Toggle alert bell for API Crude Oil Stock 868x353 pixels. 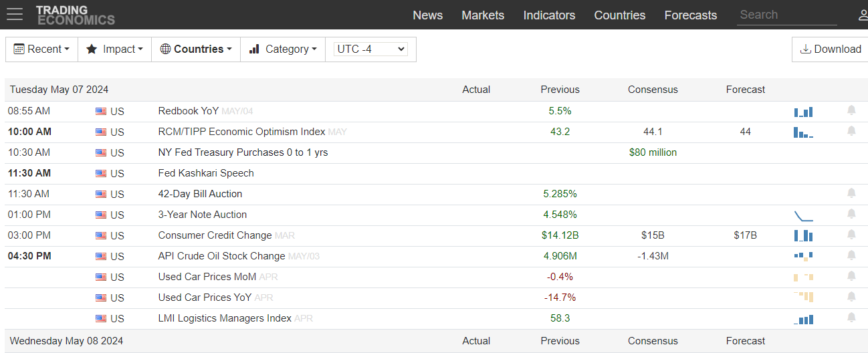point(851,255)
